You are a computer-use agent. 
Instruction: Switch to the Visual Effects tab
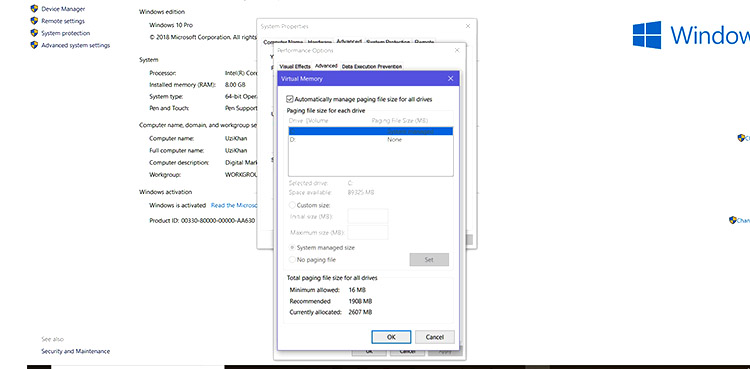295,67
